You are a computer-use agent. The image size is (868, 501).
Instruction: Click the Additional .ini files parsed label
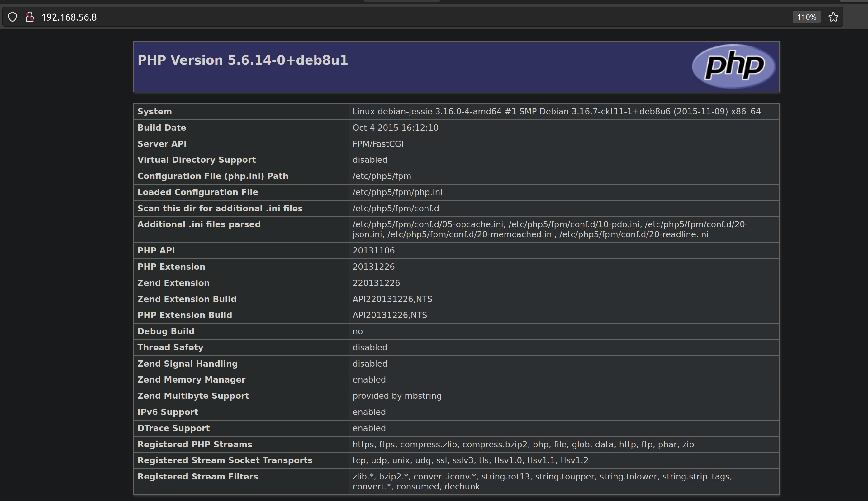tap(199, 224)
